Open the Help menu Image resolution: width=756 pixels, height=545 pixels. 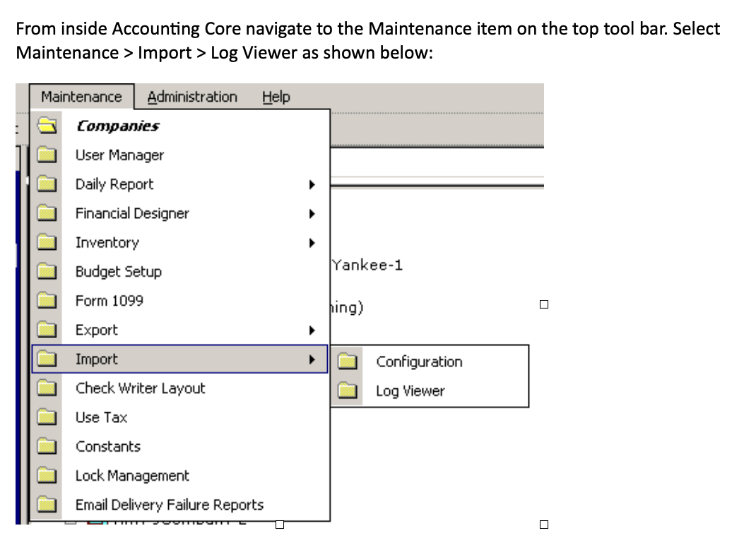tap(276, 97)
